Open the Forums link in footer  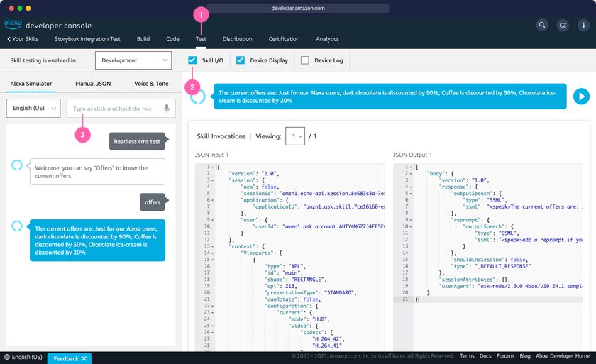tap(505, 356)
